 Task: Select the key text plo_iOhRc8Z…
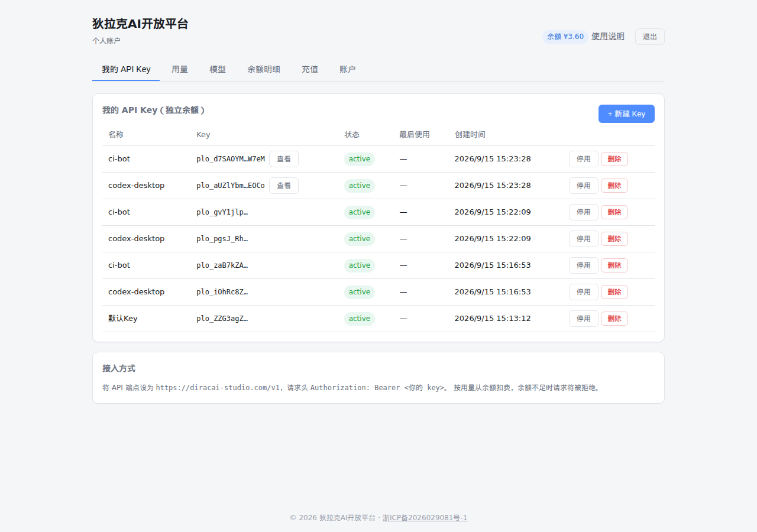[222, 292]
